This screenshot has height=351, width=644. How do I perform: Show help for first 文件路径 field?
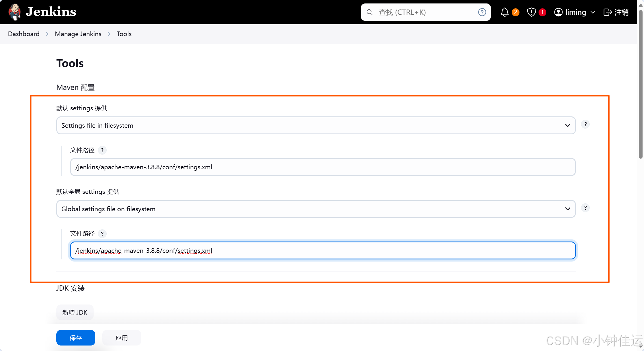[102, 150]
